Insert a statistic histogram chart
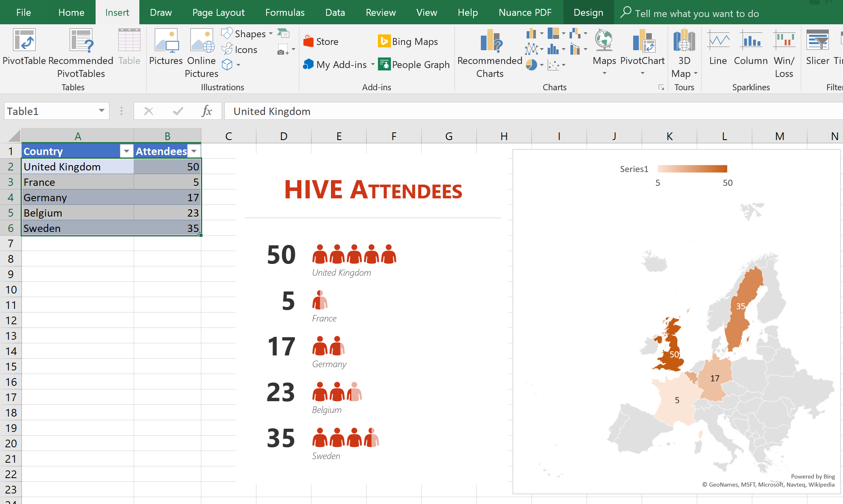Image resolution: width=843 pixels, height=504 pixels. [x=553, y=49]
